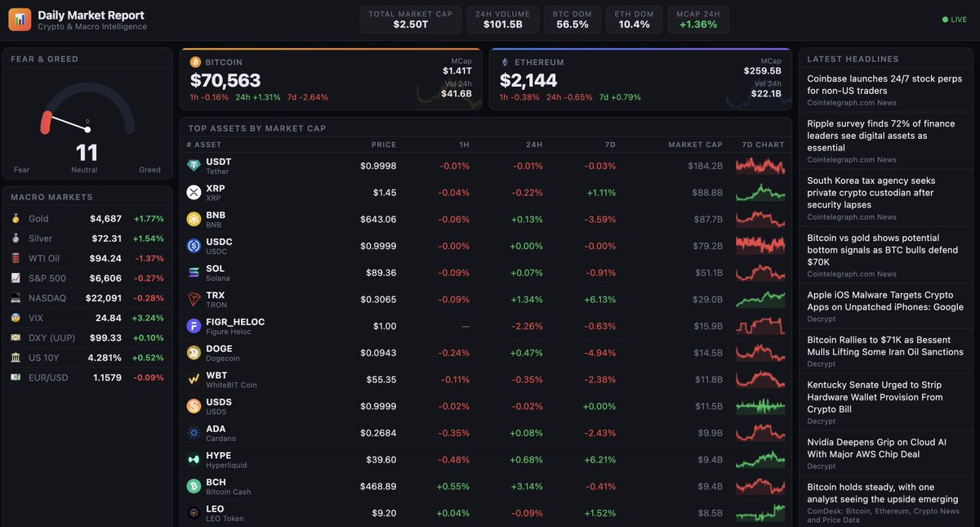Click the XRP 7D sparkline chart

point(759,193)
